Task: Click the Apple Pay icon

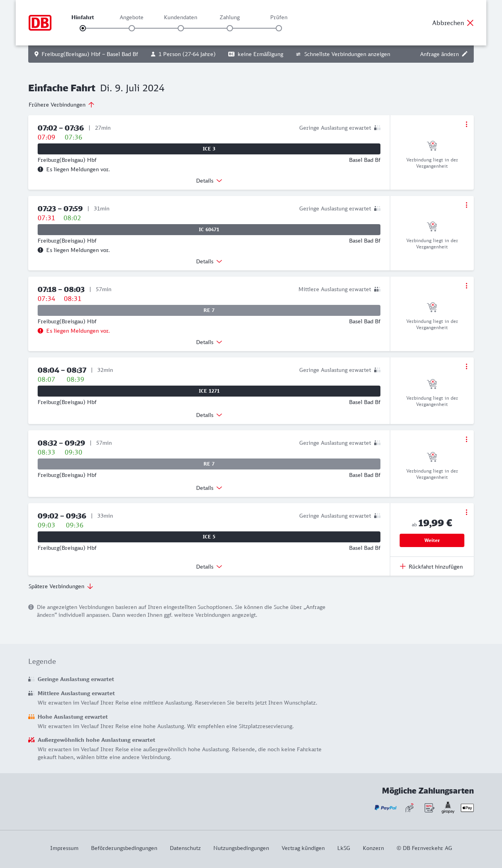Action: (x=467, y=808)
